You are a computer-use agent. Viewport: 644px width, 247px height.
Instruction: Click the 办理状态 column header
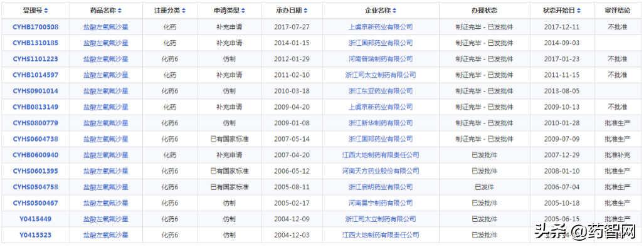pos(484,11)
